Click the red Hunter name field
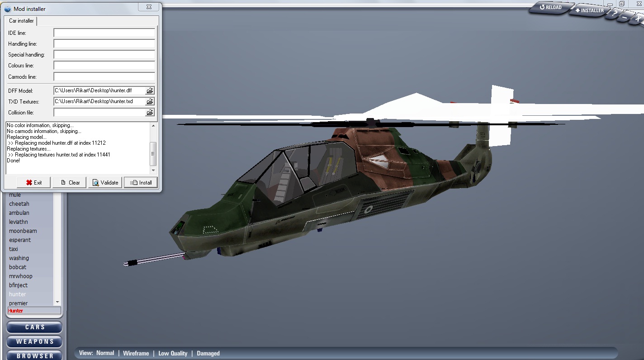The image size is (644, 360). (34, 311)
